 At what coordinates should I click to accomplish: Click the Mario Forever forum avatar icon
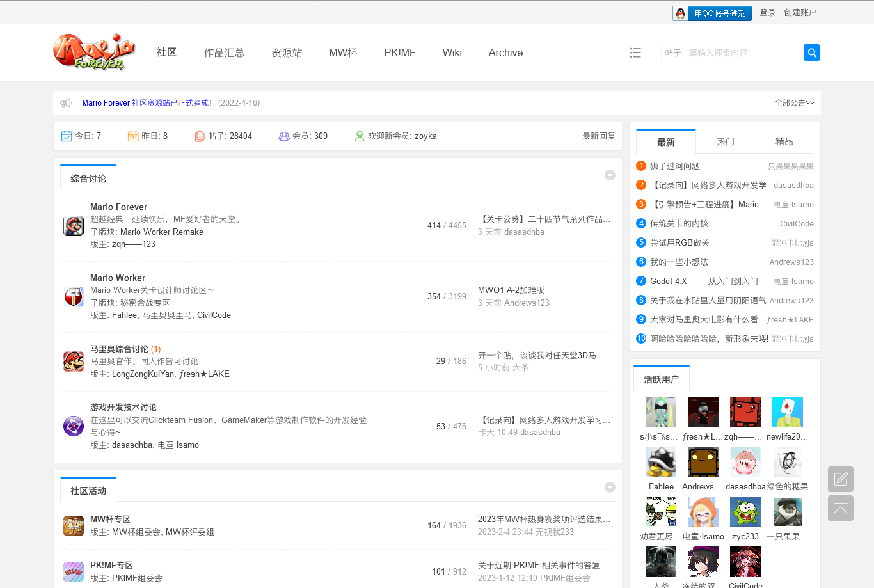(74, 226)
